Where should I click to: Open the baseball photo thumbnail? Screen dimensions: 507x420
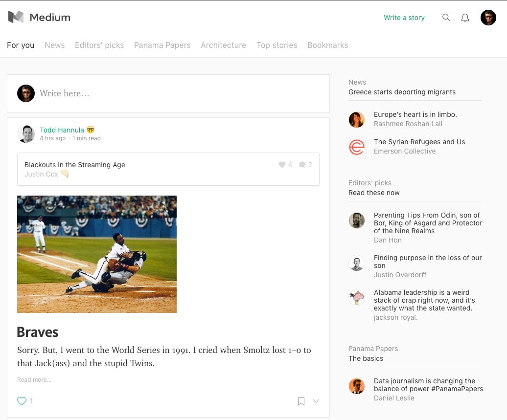pos(97,254)
